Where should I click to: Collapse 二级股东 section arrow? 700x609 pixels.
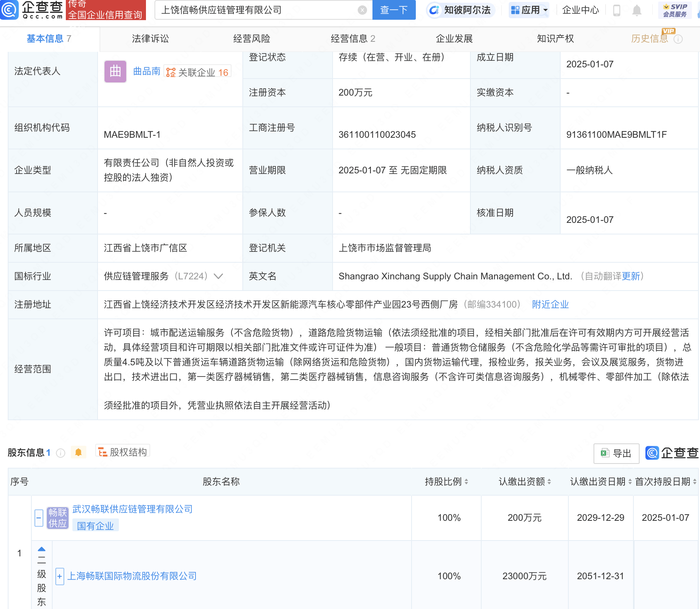point(41,549)
